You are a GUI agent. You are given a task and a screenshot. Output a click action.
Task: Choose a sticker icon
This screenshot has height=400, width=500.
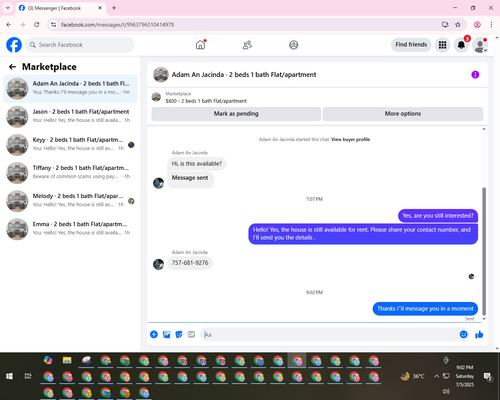179,334
